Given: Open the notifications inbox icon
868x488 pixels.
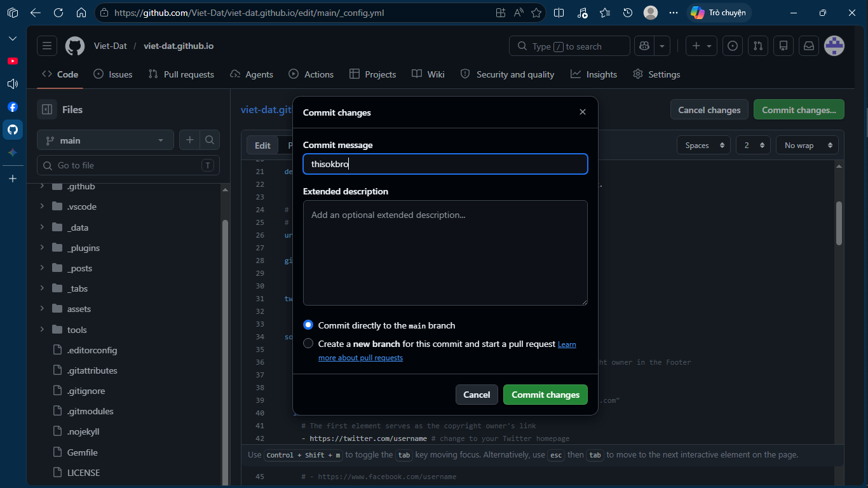Looking at the screenshot, I should click(809, 46).
